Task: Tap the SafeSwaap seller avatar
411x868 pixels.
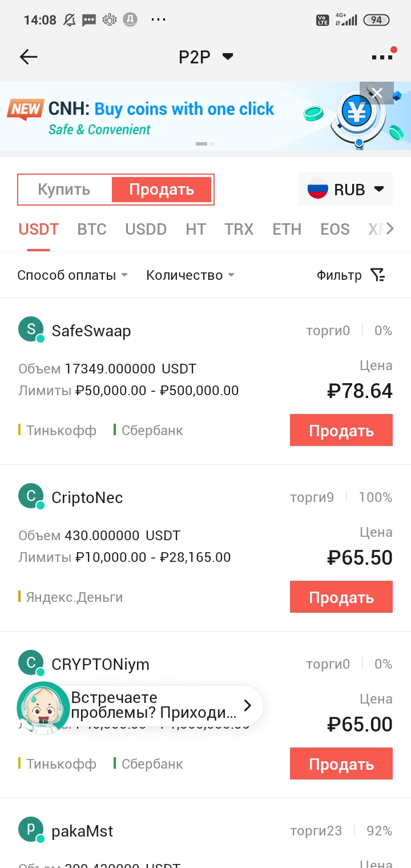Action: click(x=31, y=330)
